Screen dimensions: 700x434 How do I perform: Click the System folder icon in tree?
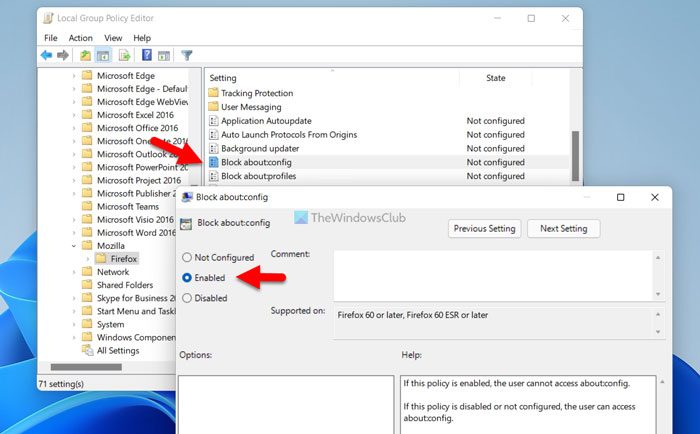pyautogui.click(x=87, y=324)
